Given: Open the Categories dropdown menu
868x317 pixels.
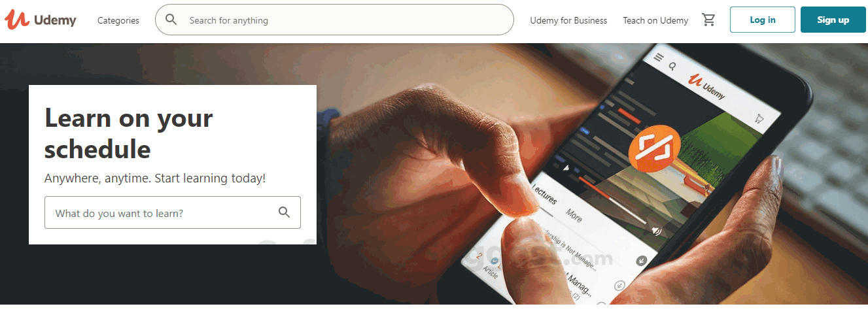Looking at the screenshot, I should [118, 20].
